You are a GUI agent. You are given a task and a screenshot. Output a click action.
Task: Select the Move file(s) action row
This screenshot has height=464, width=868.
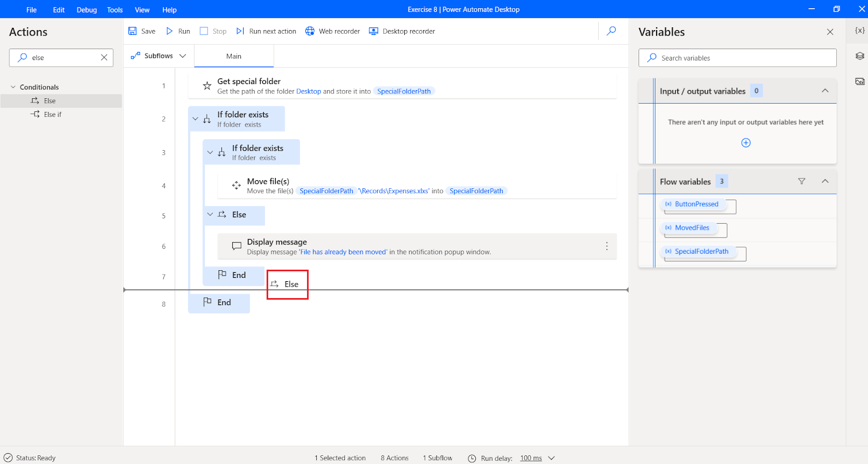coord(417,186)
